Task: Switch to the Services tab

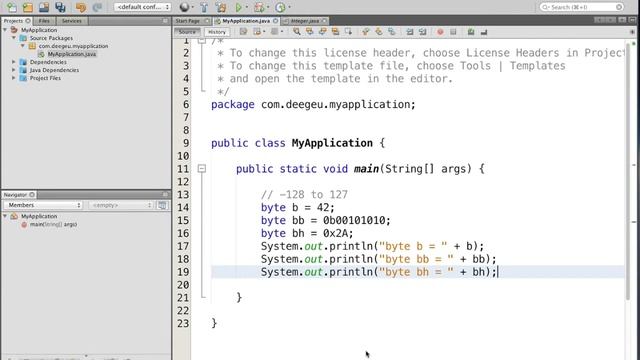Action: coord(72,21)
